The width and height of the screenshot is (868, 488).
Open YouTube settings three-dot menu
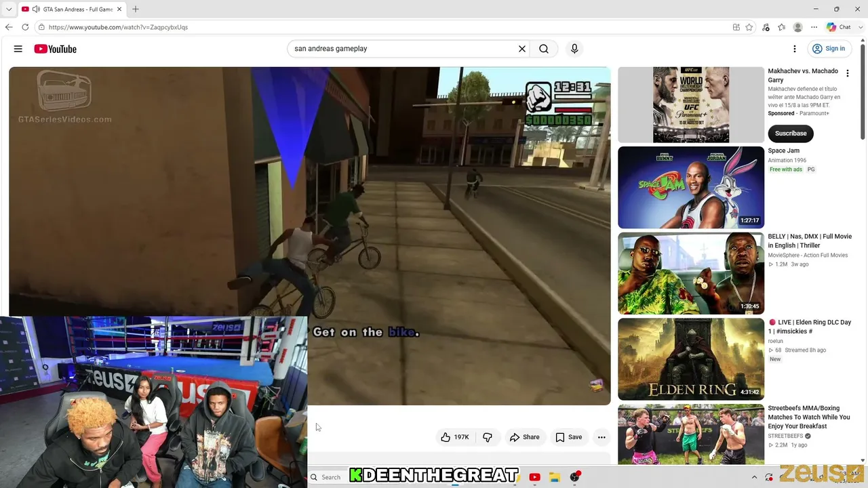pos(795,49)
